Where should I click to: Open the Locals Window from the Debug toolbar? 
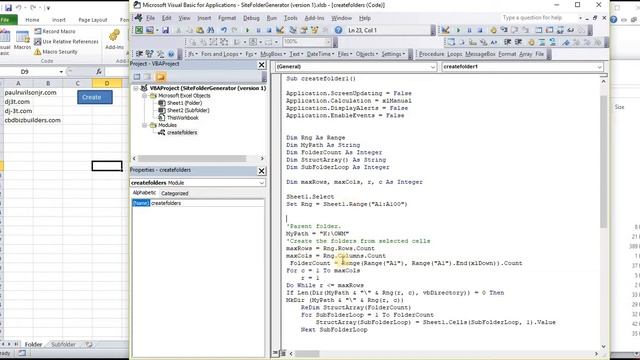coord(539,30)
